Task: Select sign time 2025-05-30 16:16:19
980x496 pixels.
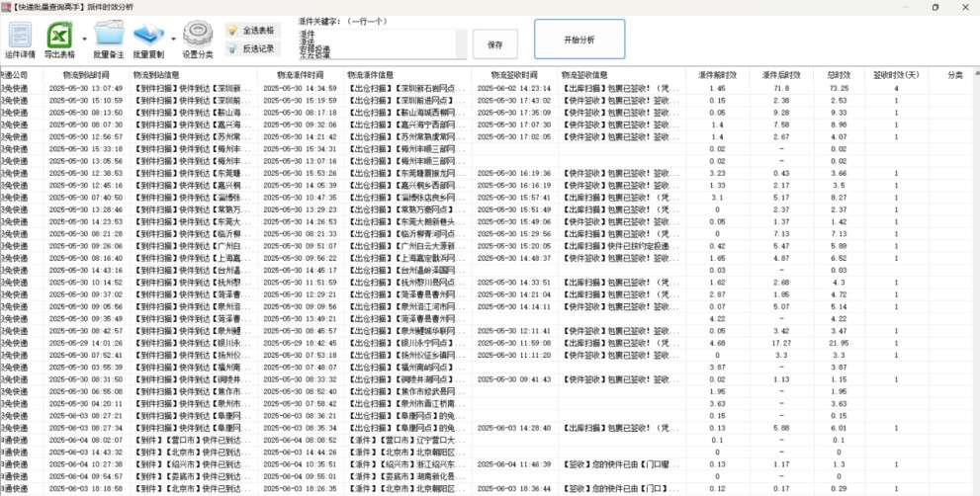Action: coord(514,186)
